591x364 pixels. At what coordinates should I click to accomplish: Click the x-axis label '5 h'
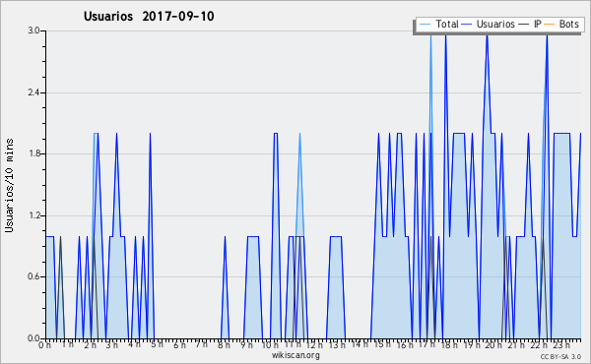157,344
